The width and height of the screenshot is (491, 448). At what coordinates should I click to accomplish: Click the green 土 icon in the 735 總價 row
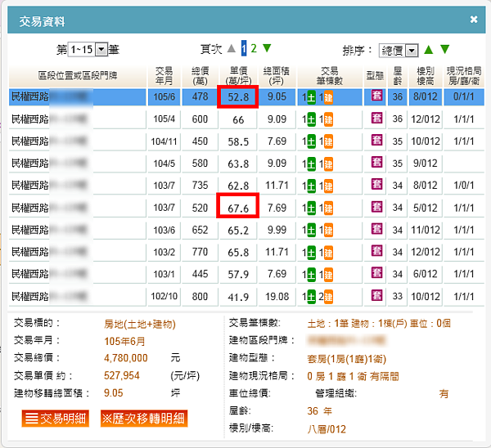pos(311,186)
